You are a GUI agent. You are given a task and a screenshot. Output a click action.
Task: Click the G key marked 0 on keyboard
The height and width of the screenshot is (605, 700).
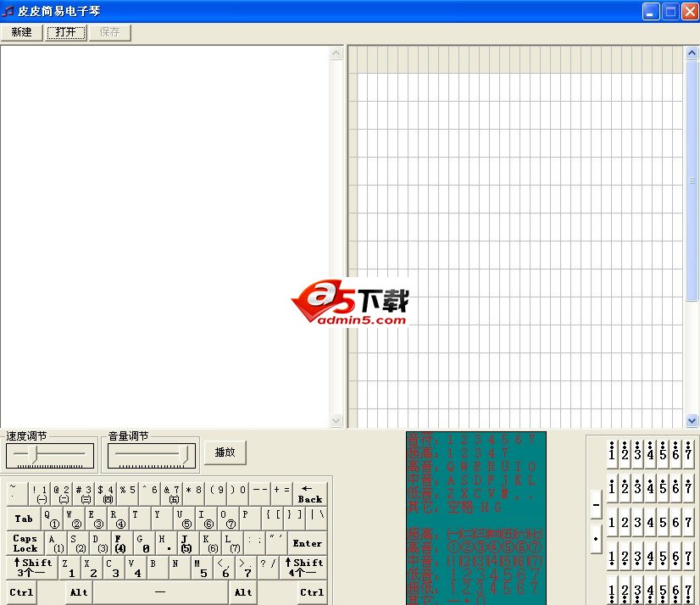(x=143, y=543)
